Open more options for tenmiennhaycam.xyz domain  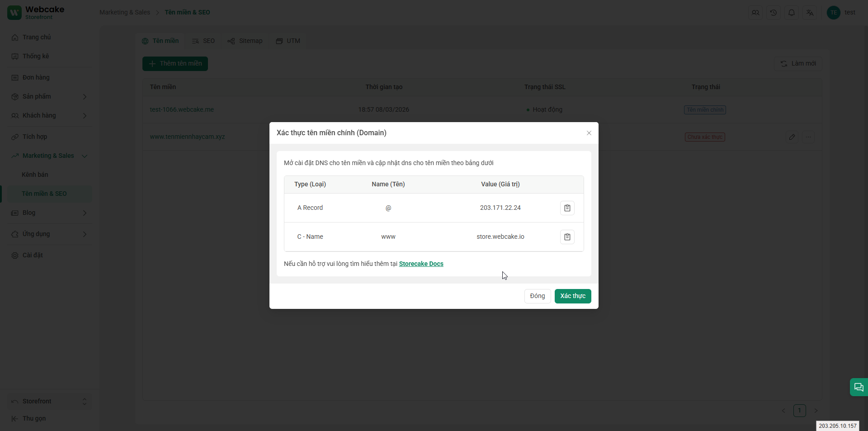tap(808, 137)
